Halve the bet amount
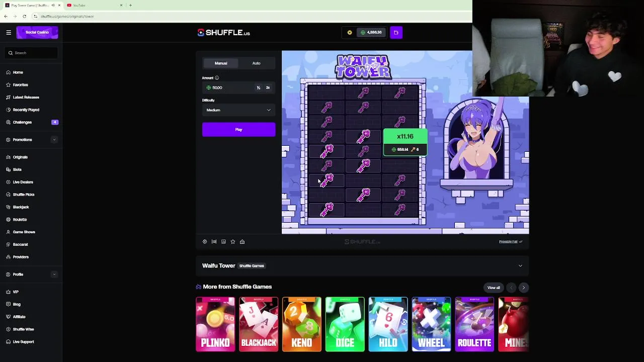 point(259,87)
